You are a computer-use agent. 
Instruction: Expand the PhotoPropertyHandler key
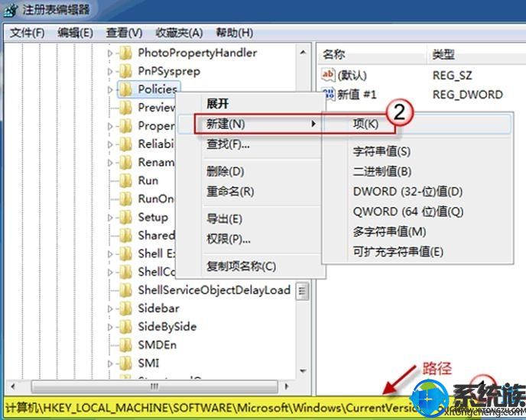coord(110,53)
